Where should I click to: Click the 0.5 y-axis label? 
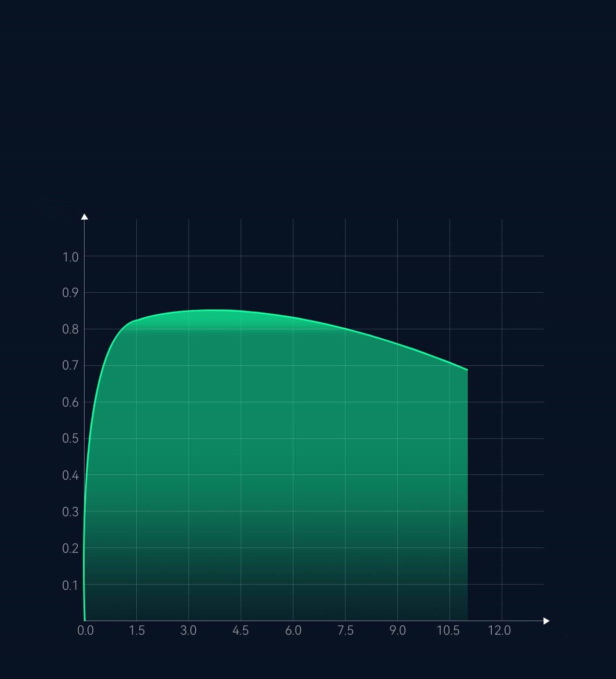click(70, 438)
